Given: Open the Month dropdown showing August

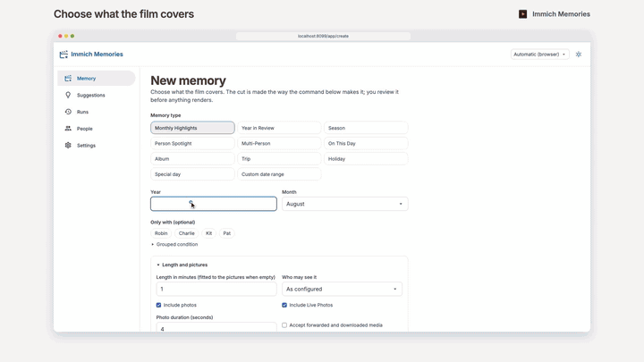Looking at the screenshot, I should (345, 204).
